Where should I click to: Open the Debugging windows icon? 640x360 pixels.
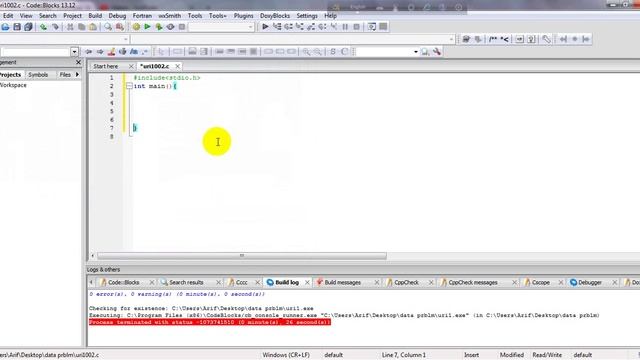tap(371, 27)
